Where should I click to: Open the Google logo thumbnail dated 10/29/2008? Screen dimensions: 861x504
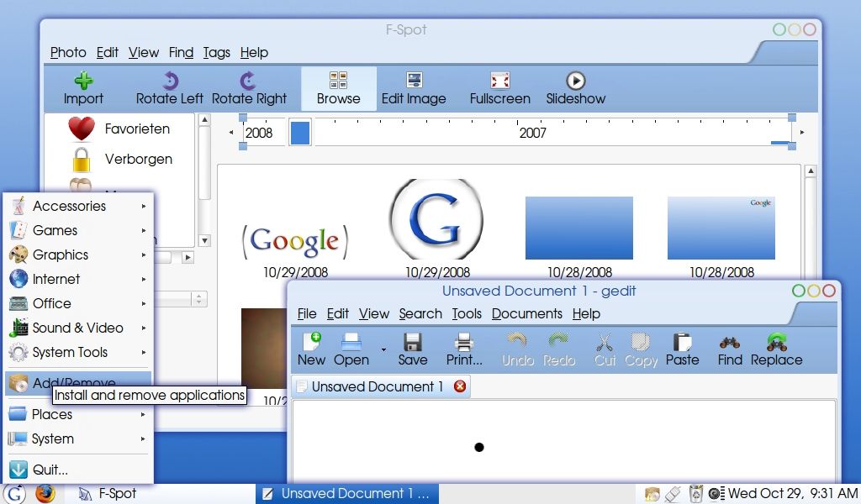pyautogui.click(x=295, y=241)
